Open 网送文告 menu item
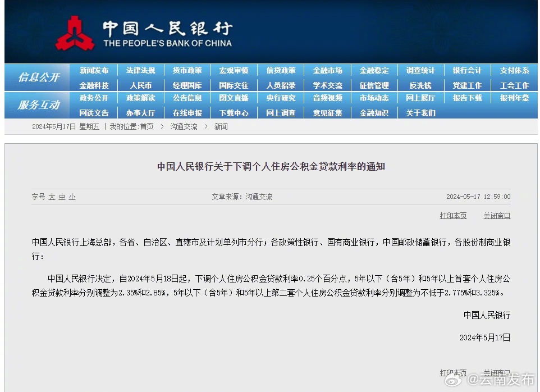 click(x=94, y=113)
